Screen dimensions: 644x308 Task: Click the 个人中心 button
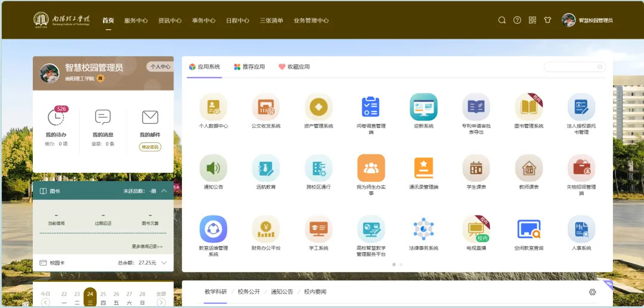tap(160, 67)
